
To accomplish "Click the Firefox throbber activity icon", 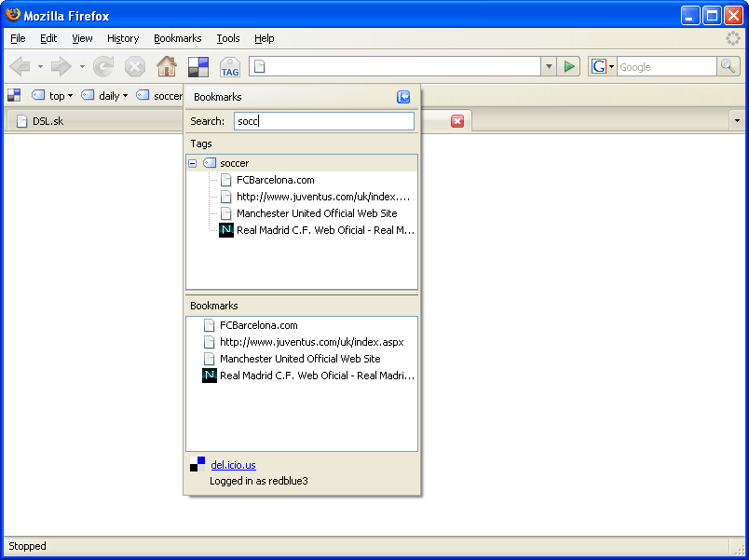I will click(733, 38).
